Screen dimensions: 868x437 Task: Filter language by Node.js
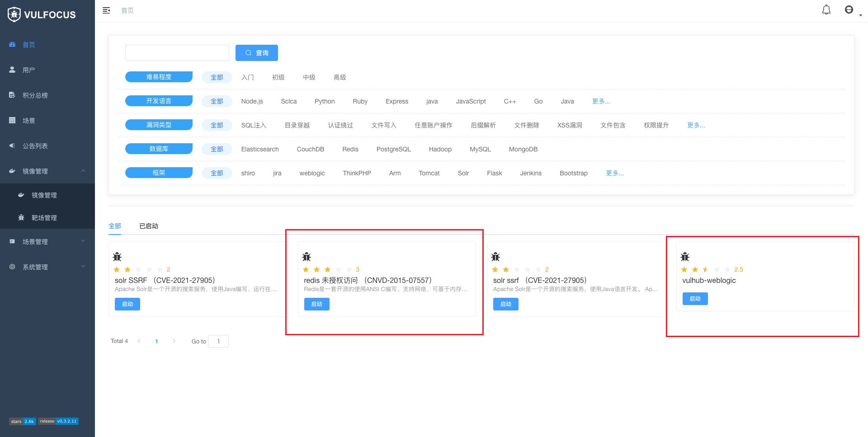(x=252, y=101)
